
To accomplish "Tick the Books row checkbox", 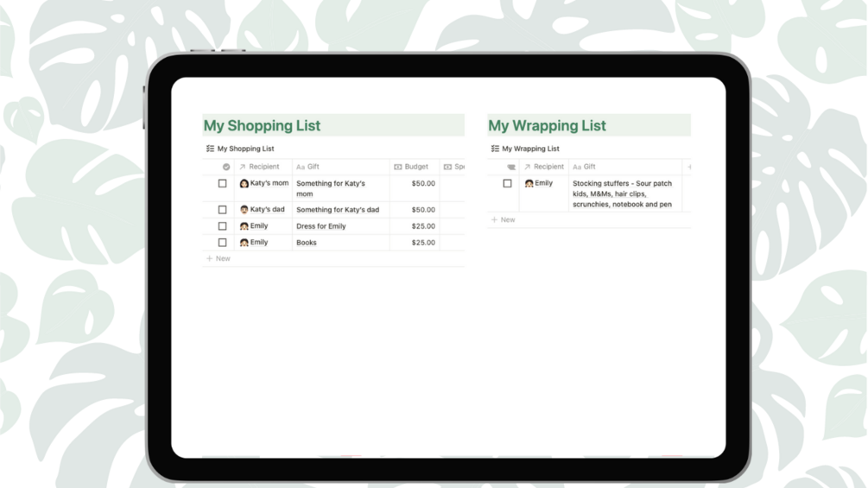I will (x=222, y=243).
